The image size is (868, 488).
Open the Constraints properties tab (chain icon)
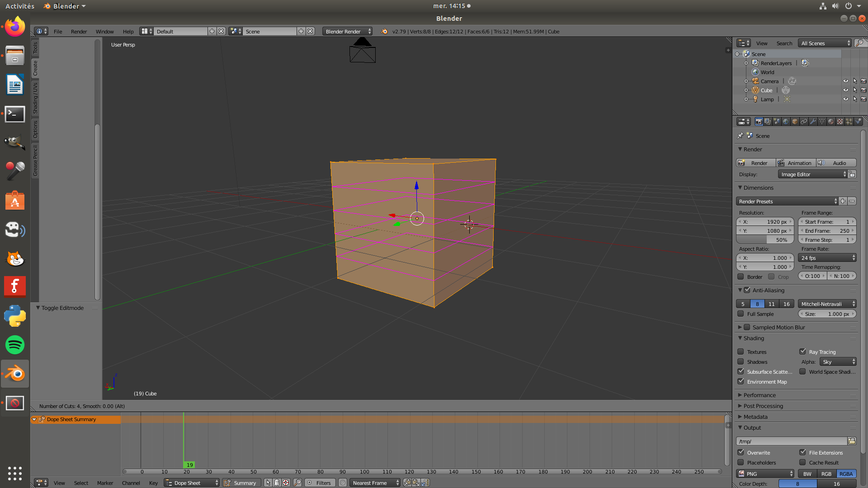tap(804, 122)
